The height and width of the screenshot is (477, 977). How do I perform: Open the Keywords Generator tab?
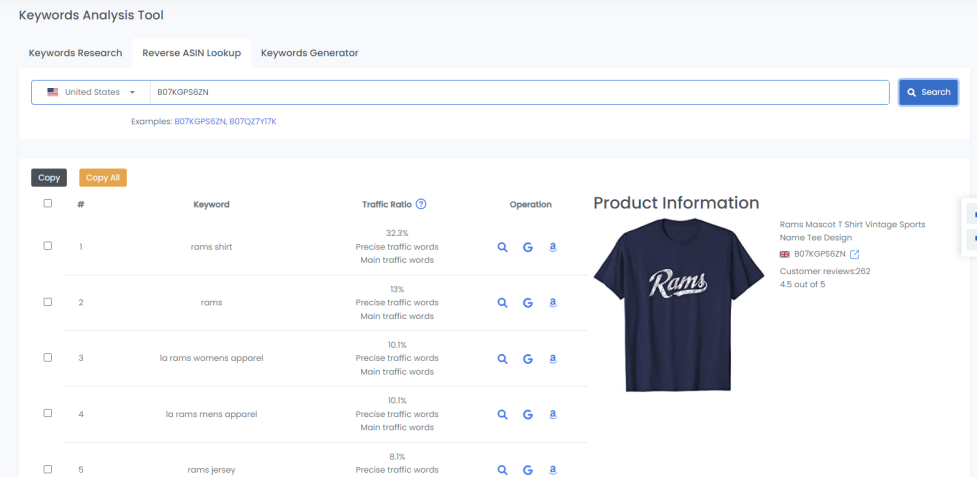tap(310, 53)
